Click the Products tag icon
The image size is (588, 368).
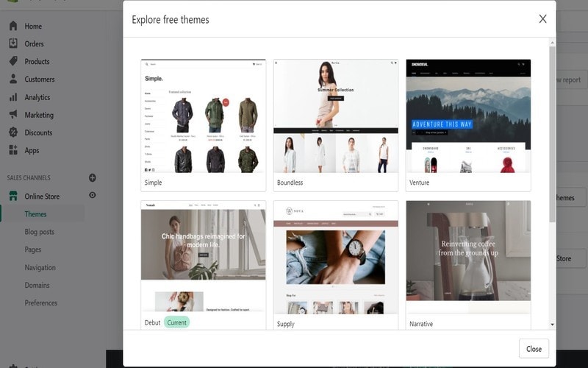coord(13,61)
